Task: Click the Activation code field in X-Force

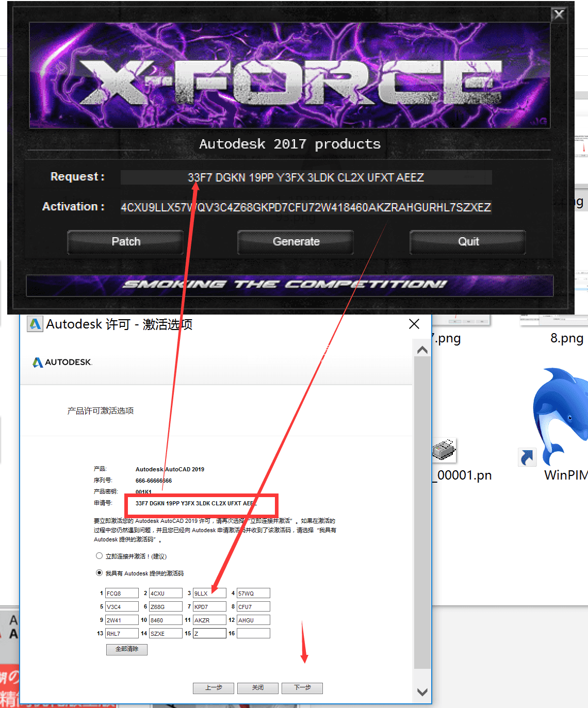Action: point(306,207)
